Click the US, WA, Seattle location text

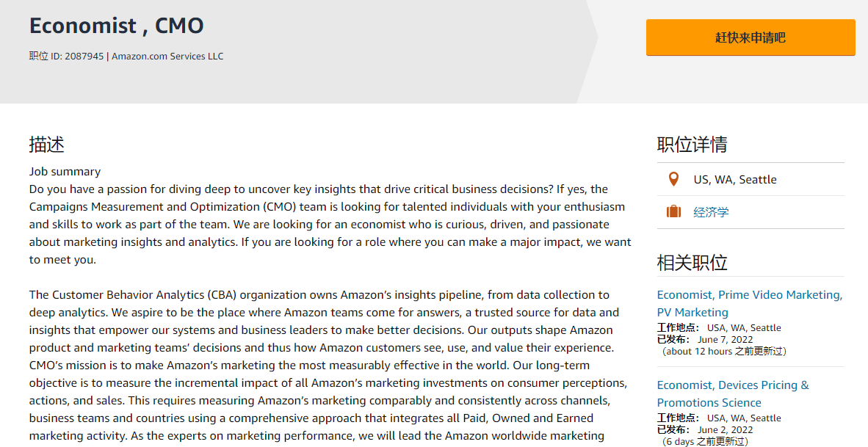734,179
